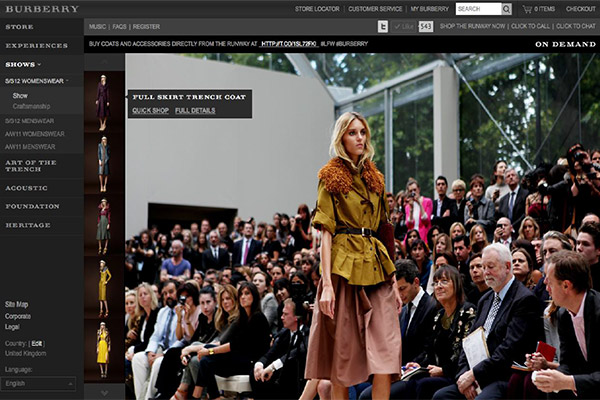600x400 pixels.
Task: Collapse the S/S12 Womenswear submenu
Action: (x=36, y=81)
